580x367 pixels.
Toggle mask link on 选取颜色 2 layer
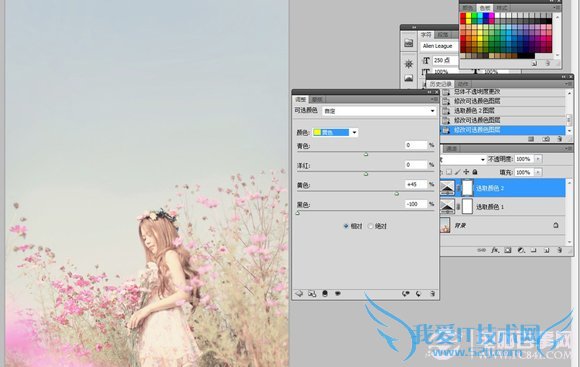[x=459, y=188]
